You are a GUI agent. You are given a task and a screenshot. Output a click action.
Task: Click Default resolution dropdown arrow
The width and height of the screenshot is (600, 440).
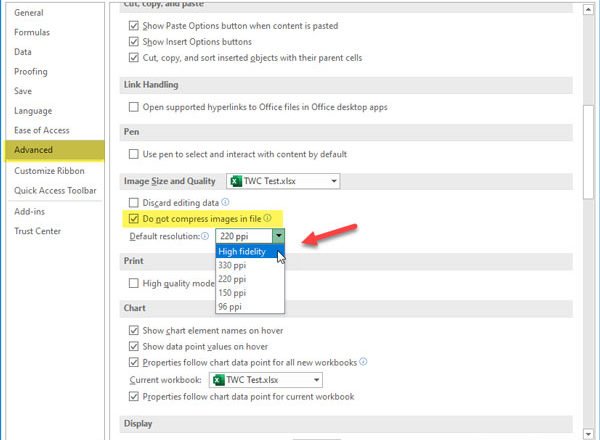click(x=278, y=236)
